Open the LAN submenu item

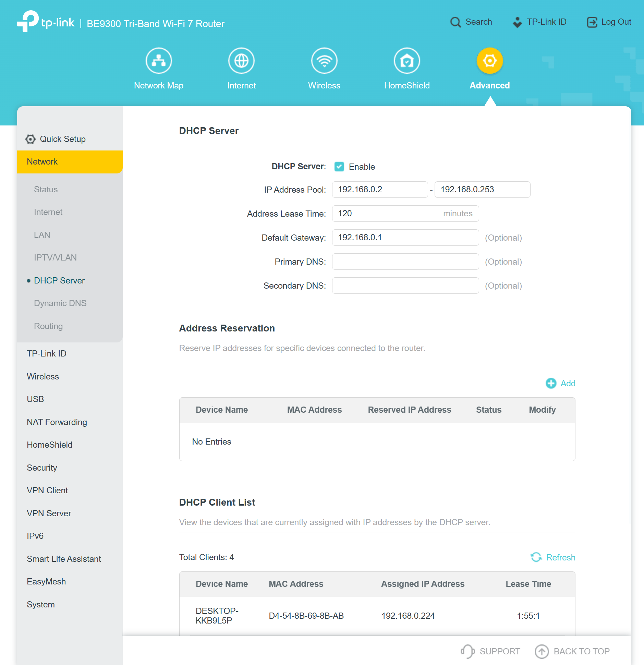click(42, 235)
